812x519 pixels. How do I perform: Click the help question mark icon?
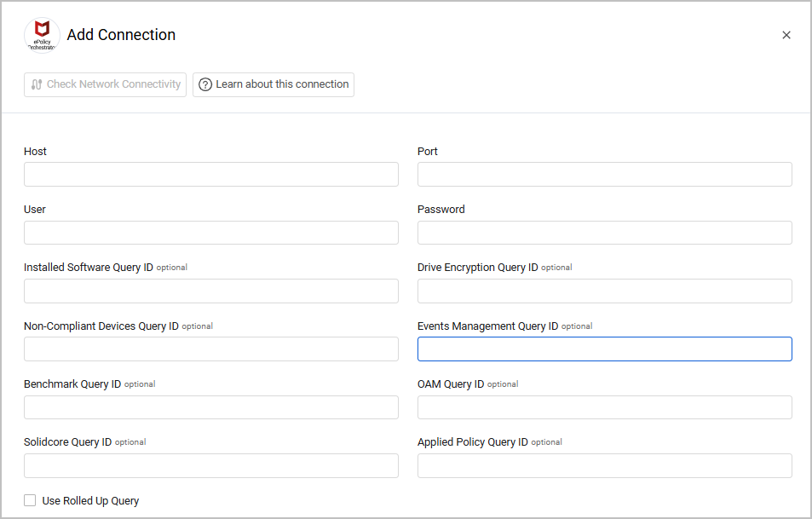pos(205,84)
